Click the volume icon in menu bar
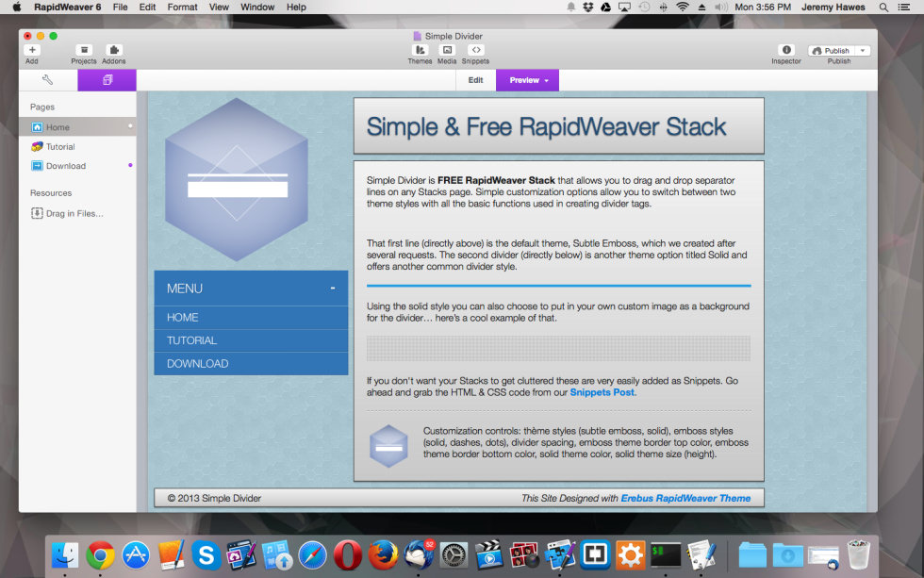 [720, 7]
